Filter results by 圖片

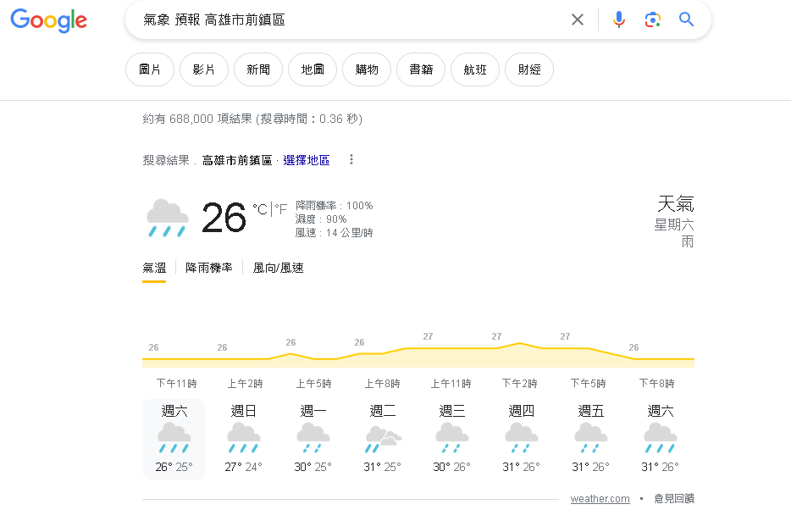point(150,69)
